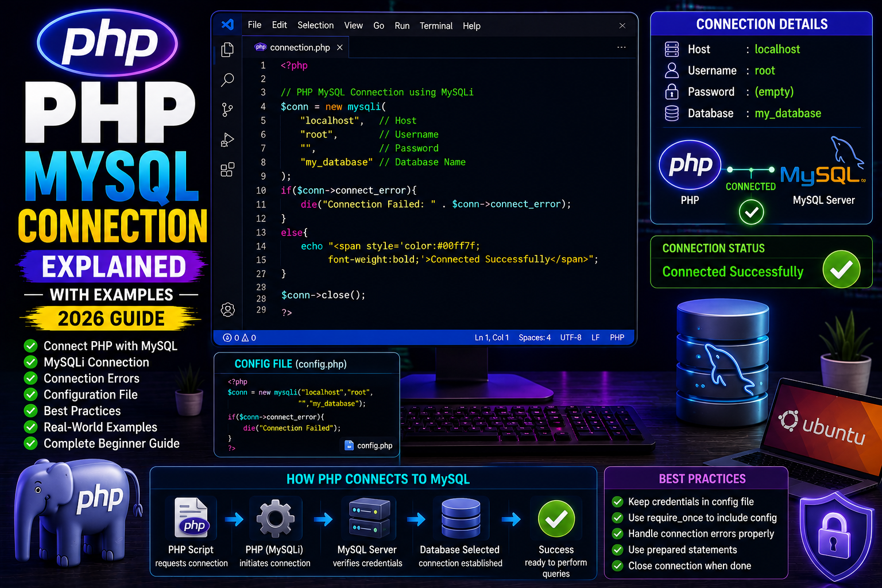Screen dimensions: 882x588
Task: Click the Success green check icon
Action: (556, 519)
